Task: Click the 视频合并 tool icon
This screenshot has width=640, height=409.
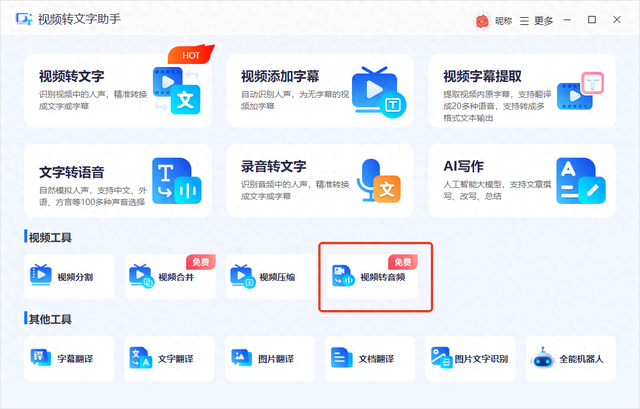Action: click(141, 276)
